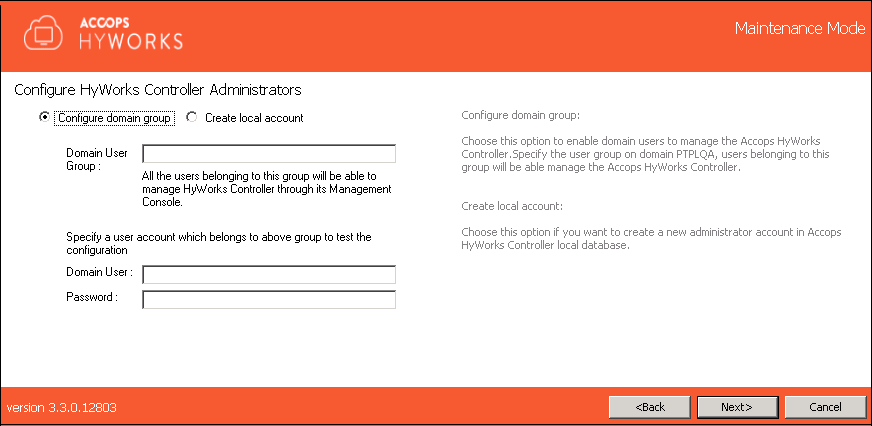Click the 'Password :' label
This screenshot has height=426, width=872.
click(93, 297)
